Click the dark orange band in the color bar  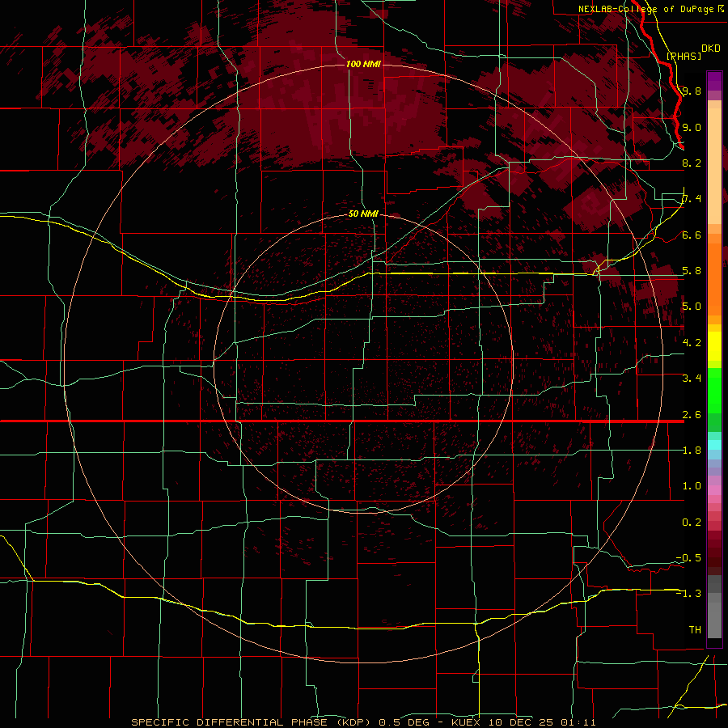(714, 279)
